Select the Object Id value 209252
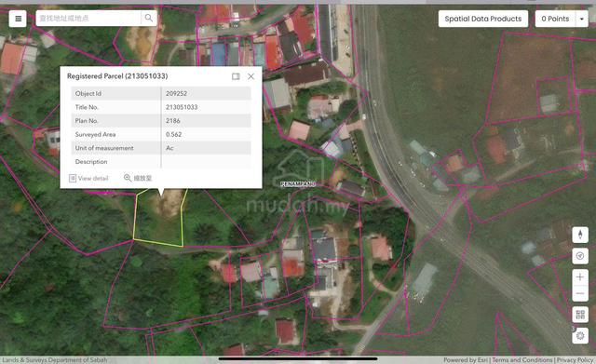This screenshot has height=364, width=596. coord(176,93)
